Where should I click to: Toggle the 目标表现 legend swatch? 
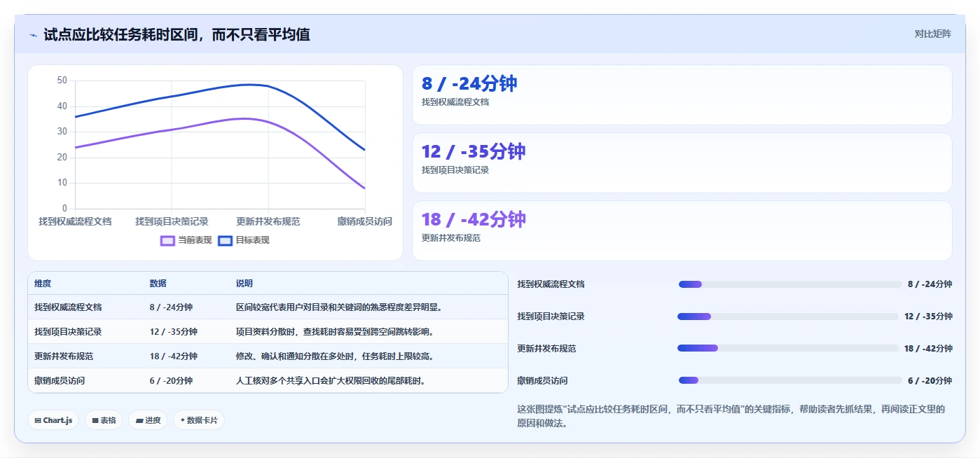(x=225, y=240)
